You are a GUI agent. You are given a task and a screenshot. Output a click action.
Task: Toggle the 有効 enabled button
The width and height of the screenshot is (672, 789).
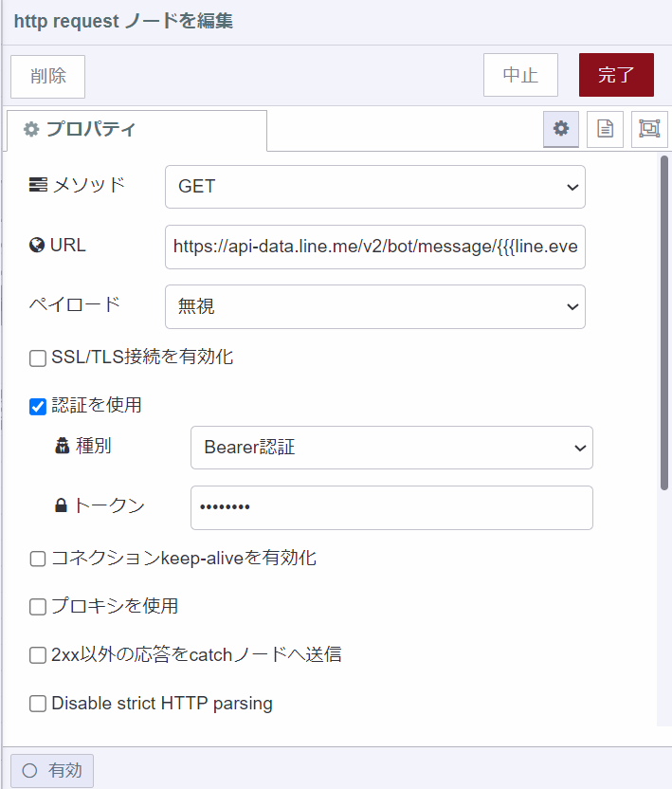point(52,770)
